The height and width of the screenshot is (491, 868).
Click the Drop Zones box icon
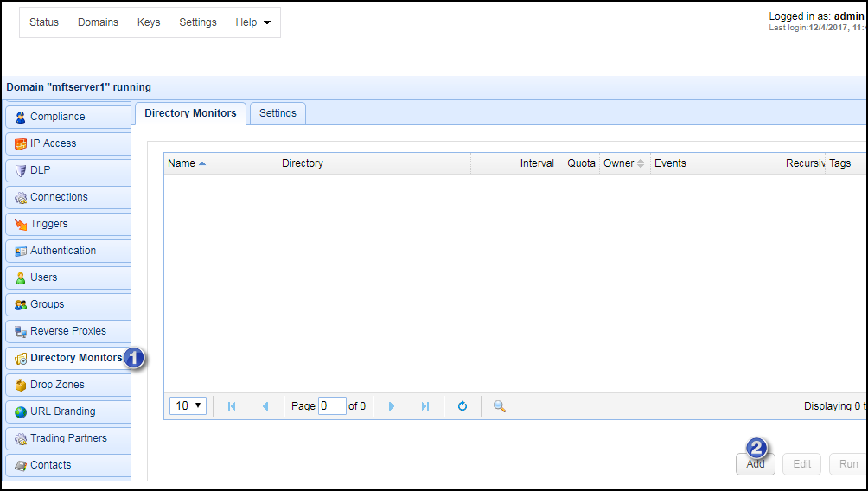click(21, 385)
